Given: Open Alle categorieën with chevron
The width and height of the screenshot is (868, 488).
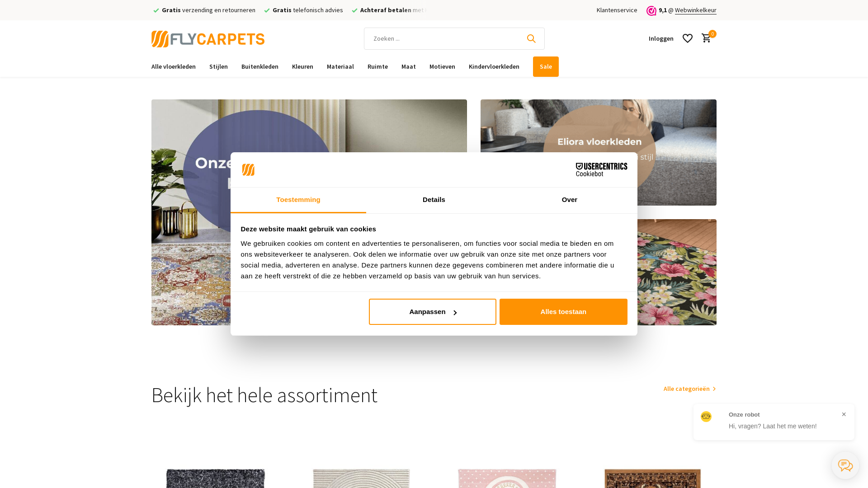Looking at the screenshot, I should (x=690, y=389).
